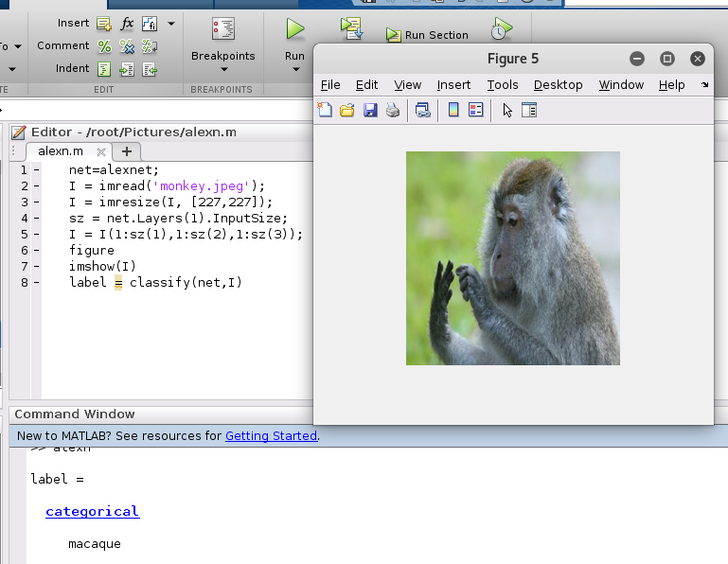728x564 pixels.
Task: Save the figure using the floppy disk icon
Action: point(370,111)
